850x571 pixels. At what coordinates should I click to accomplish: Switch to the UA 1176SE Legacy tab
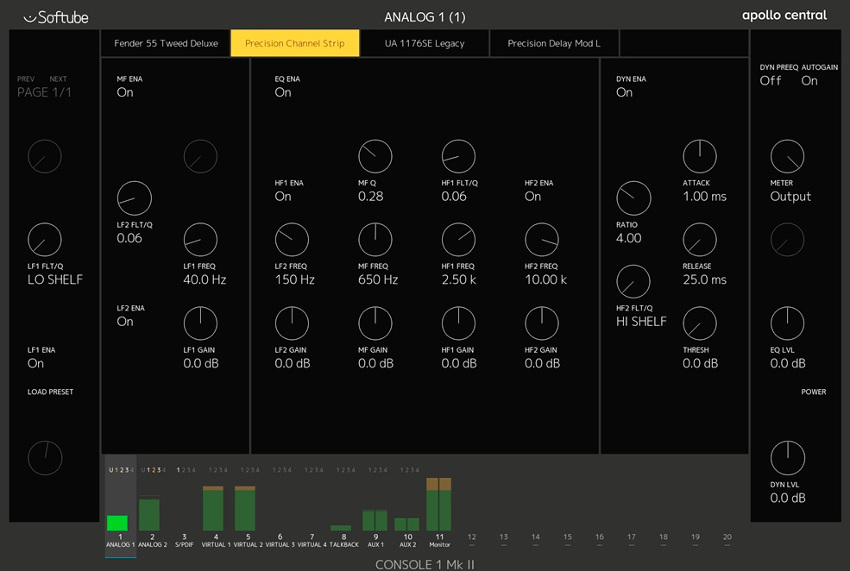point(424,43)
